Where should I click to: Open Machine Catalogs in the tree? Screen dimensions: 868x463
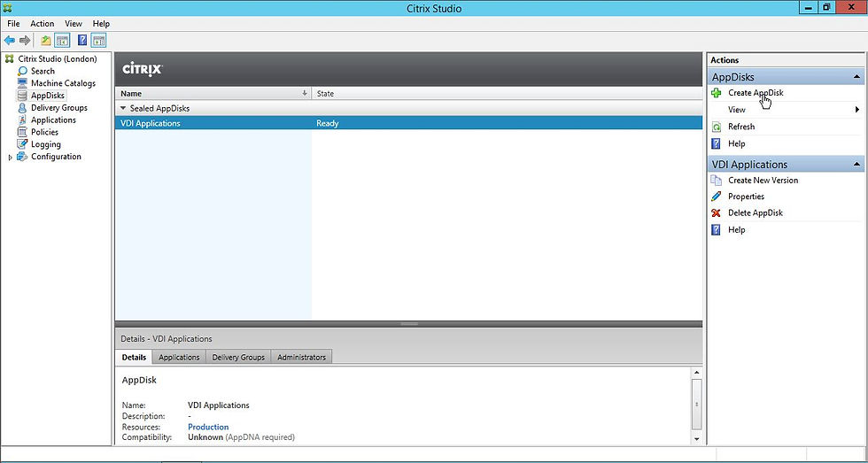[63, 83]
